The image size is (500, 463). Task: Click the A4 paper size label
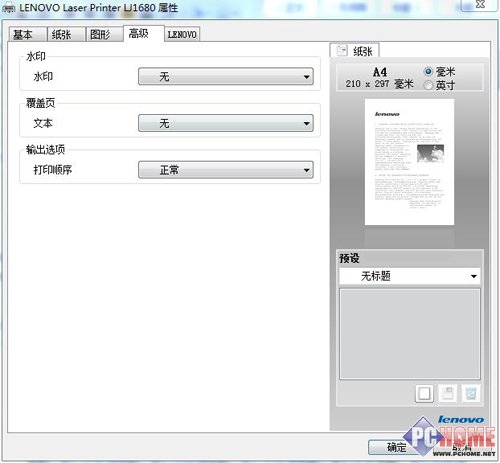pos(380,72)
